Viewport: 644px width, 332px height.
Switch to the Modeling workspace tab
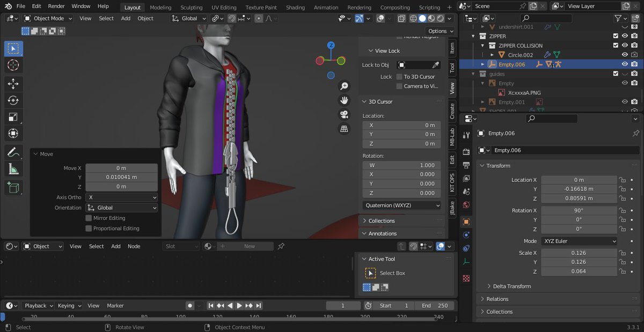click(x=160, y=8)
